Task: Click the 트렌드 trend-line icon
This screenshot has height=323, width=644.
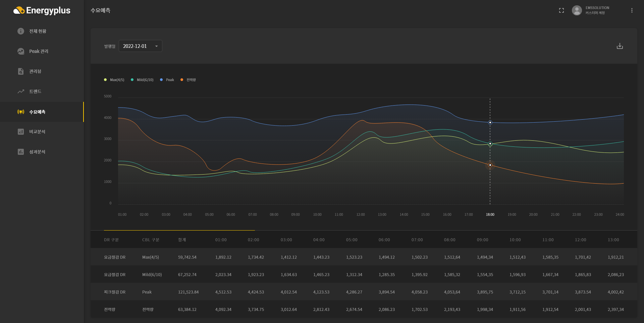Action: 21,91
